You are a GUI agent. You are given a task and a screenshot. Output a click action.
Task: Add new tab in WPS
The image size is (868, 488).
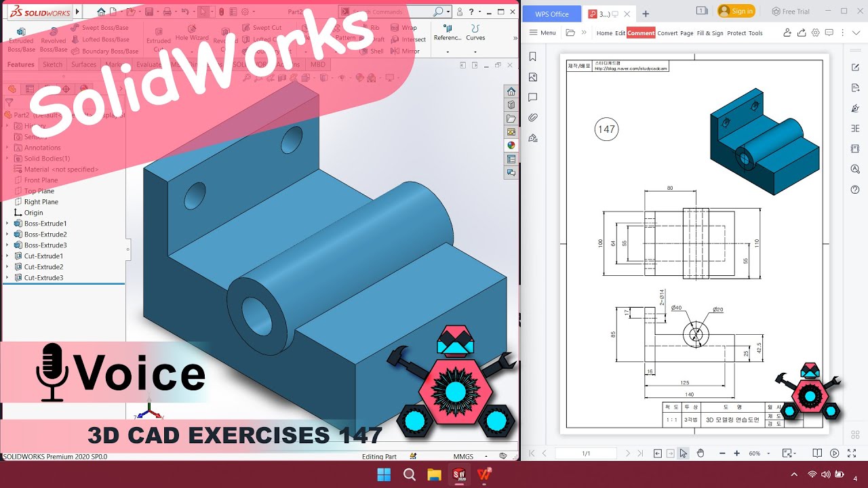coord(646,14)
